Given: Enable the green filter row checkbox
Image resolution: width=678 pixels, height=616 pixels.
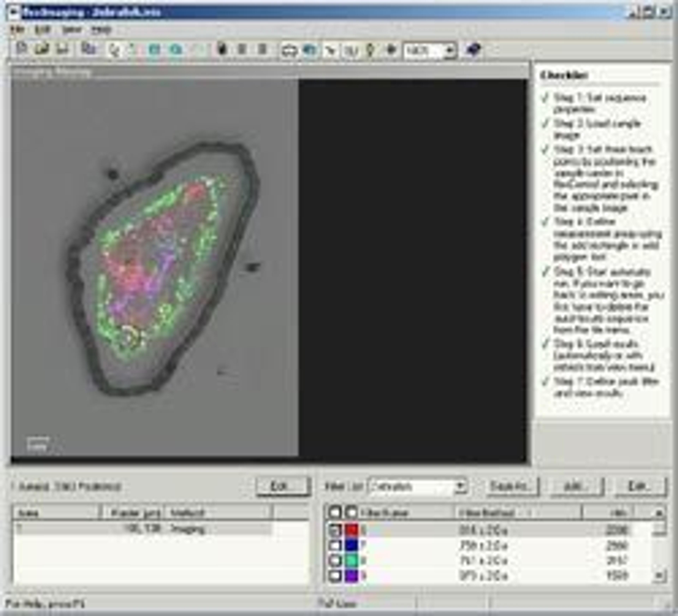Looking at the screenshot, I should pos(335,561).
